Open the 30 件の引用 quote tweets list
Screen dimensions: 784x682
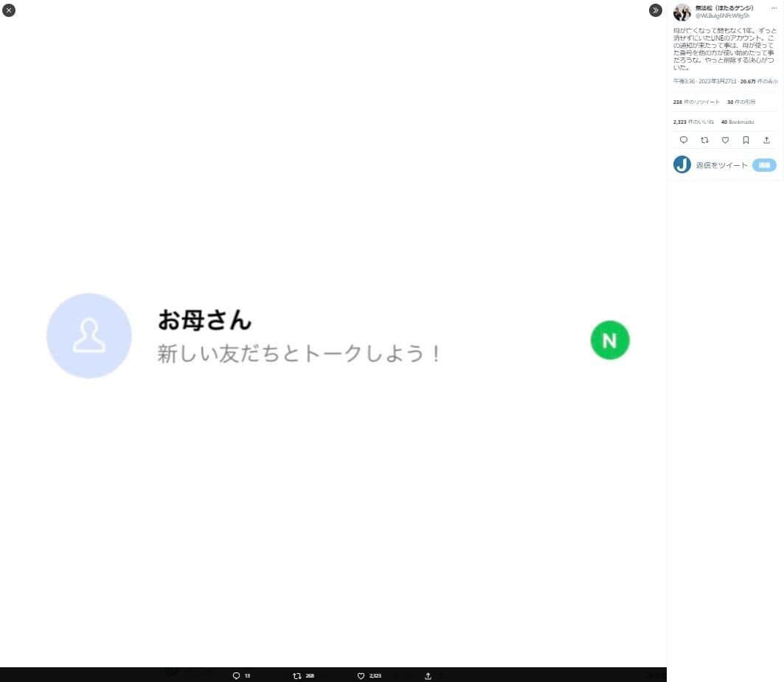[x=740, y=102]
